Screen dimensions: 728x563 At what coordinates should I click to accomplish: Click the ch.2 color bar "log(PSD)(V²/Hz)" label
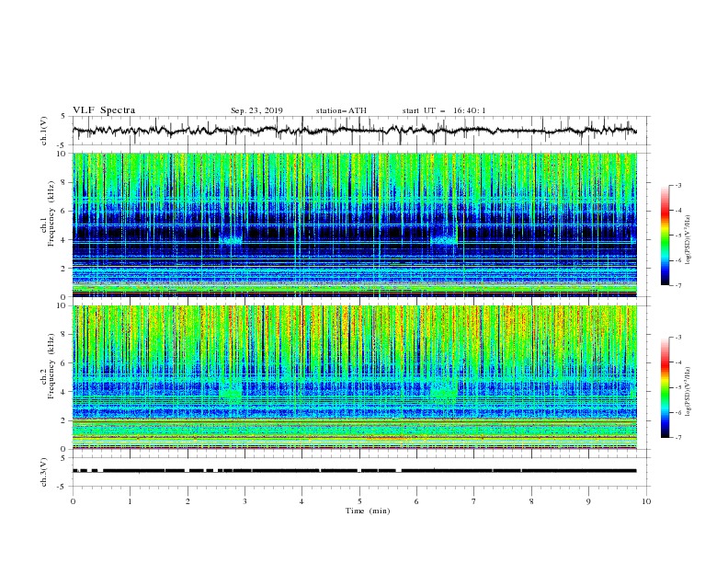point(688,392)
